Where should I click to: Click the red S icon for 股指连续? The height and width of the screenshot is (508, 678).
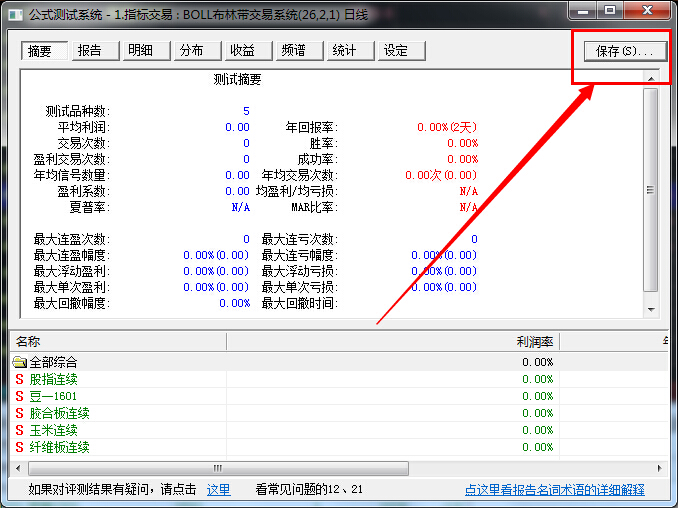coord(19,379)
